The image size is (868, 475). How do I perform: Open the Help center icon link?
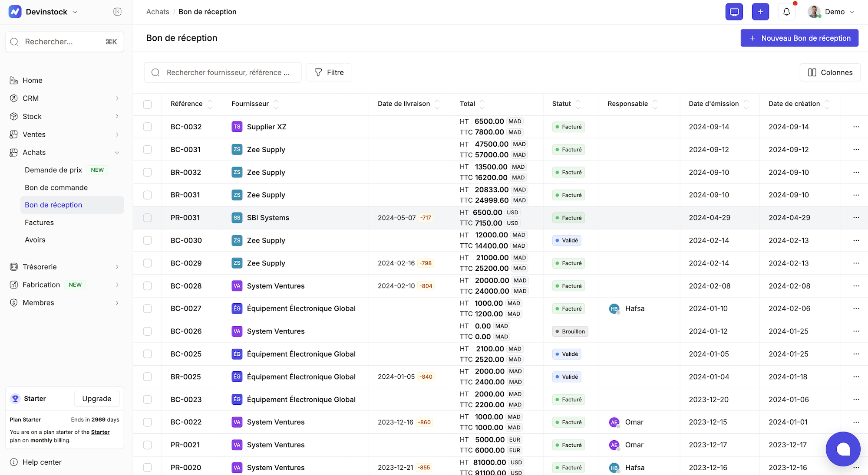pyautogui.click(x=14, y=462)
